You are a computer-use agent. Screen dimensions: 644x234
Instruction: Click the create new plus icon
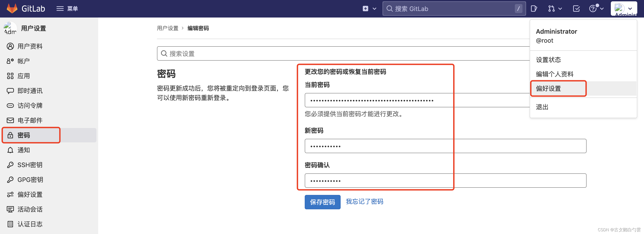tap(366, 9)
